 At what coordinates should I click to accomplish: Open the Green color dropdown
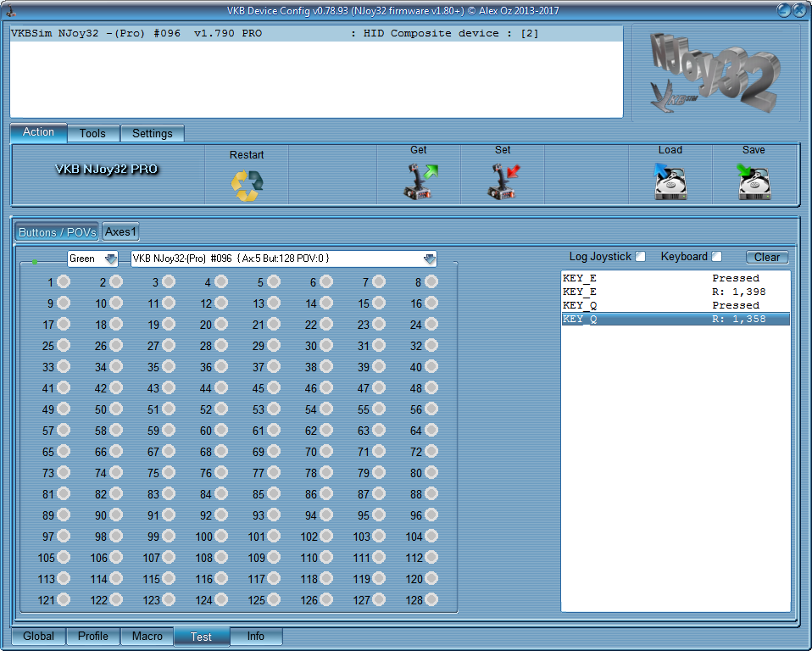pyautogui.click(x=110, y=259)
